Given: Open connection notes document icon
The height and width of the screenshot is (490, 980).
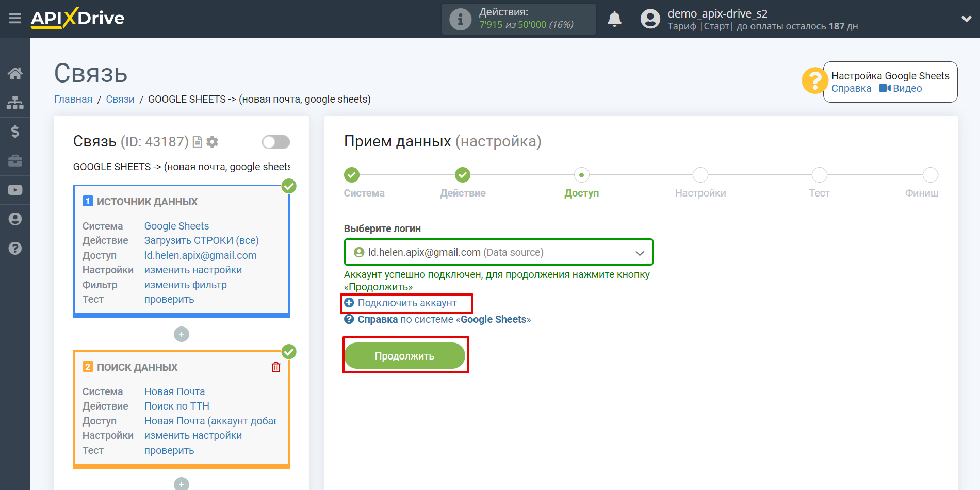Looking at the screenshot, I should pyautogui.click(x=198, y=142).
